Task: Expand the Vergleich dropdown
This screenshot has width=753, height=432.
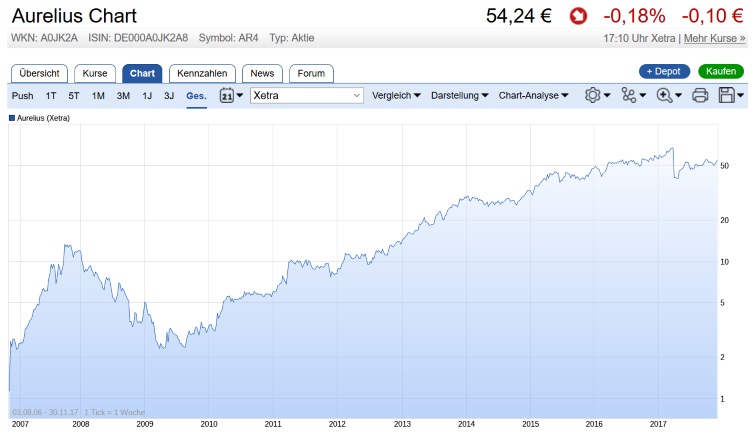Action: [x=396, y=96]
